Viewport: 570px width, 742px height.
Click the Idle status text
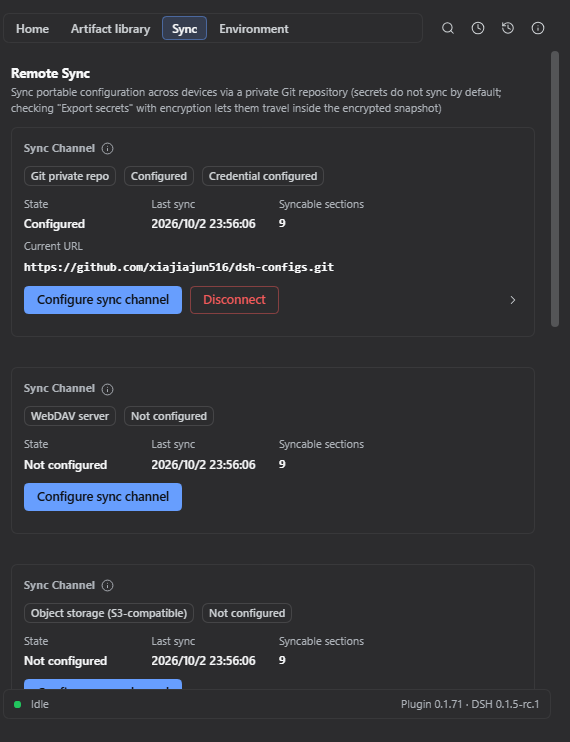(40, 705)
